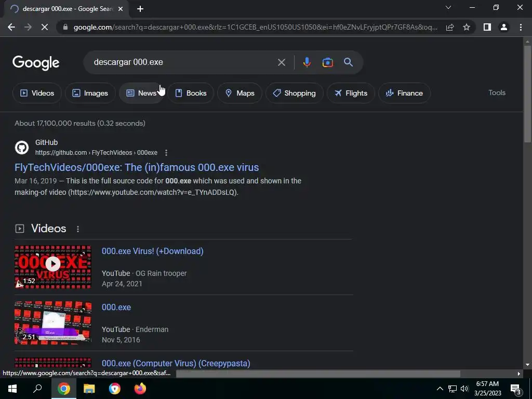Bookmark this page with star icon
The height and width of the screenshot is (399, 532).
pyautogui.click(x=467, y=27)
